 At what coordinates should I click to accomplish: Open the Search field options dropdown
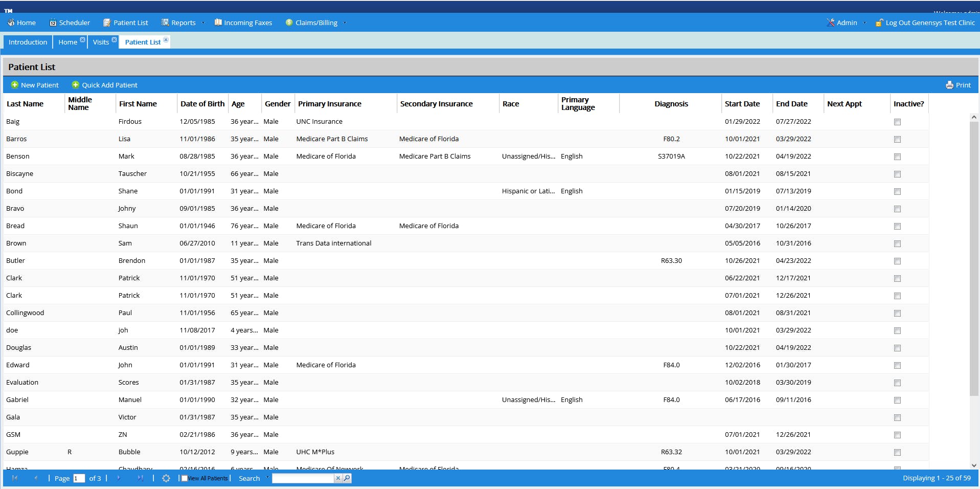point(267,478)
